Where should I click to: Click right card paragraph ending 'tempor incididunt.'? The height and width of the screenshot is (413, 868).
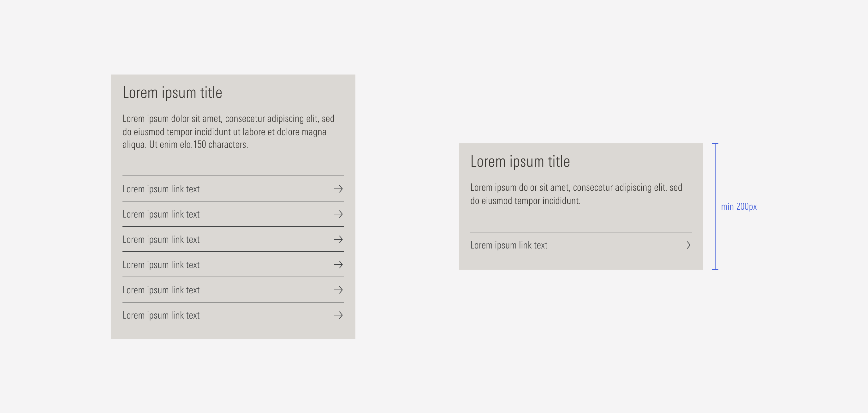(576, 194)
